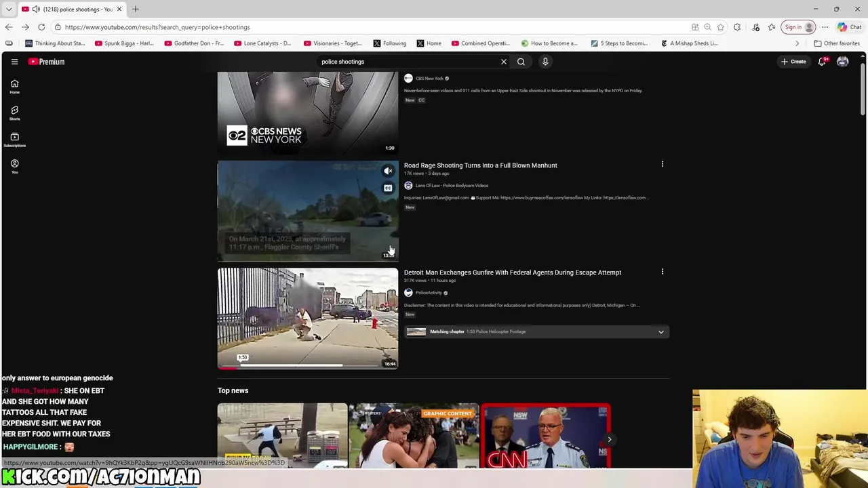The image size is (868, 488).
Task: Play the CBS News New York thumbnail
Action: pyautogui.click(x=308, y=113)
